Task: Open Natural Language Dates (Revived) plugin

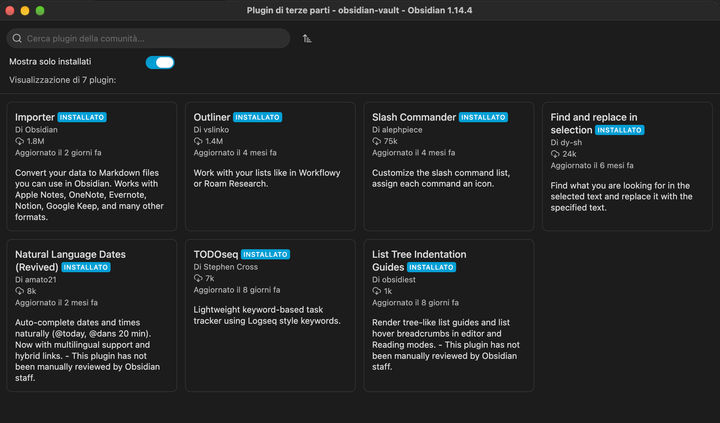Action: (x=92, y=315)
